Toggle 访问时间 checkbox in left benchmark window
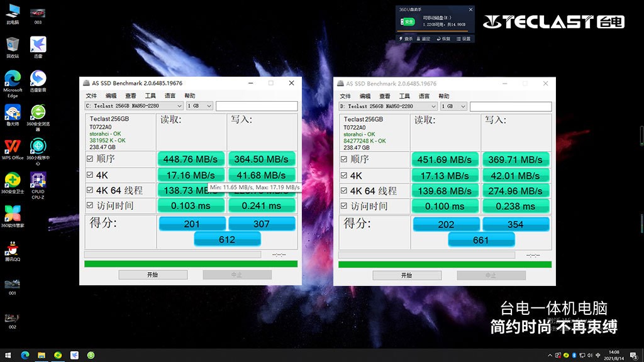The width and height of the screenshot is (644, 362). pyautogui.click(x=90, y=206)
